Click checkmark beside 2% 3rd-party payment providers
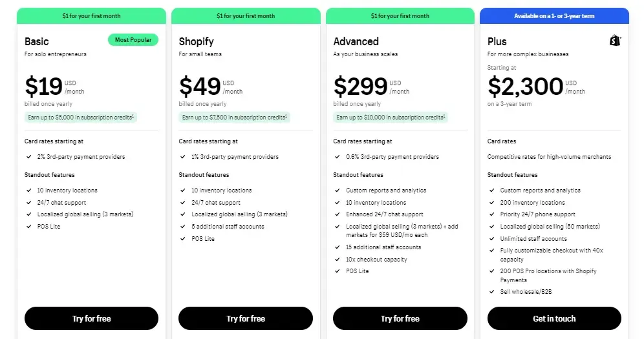Viewport: 644px width, 339px height. point(28,157)
